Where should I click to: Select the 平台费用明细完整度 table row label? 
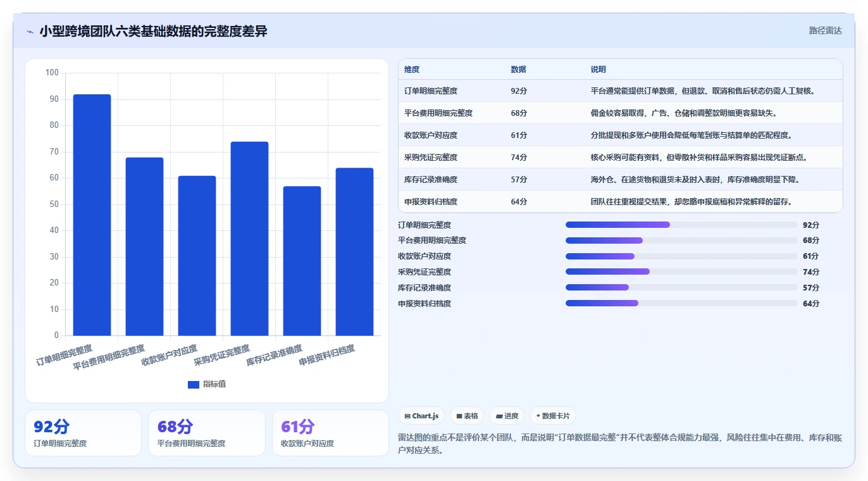point(438,113)
